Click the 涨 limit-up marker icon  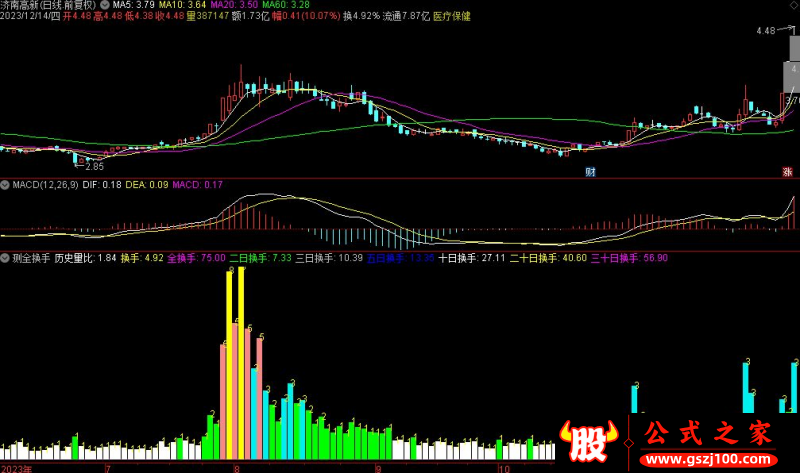click(x=787, y=172)
